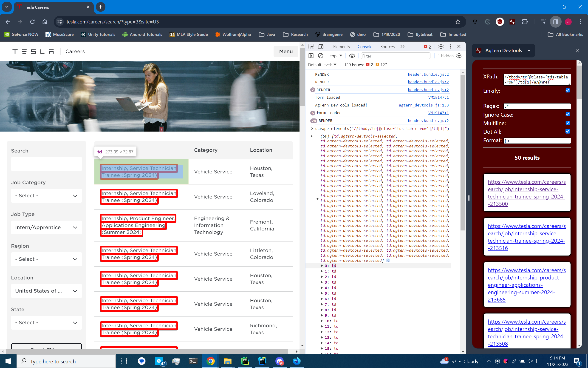Open WebStorm from the taskbar

262,361
